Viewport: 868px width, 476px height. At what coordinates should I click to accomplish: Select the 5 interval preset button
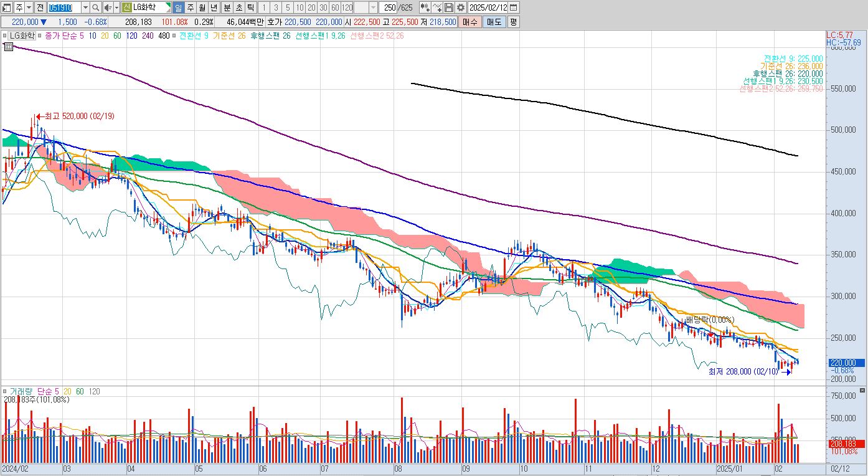click(x=287, y=7)
